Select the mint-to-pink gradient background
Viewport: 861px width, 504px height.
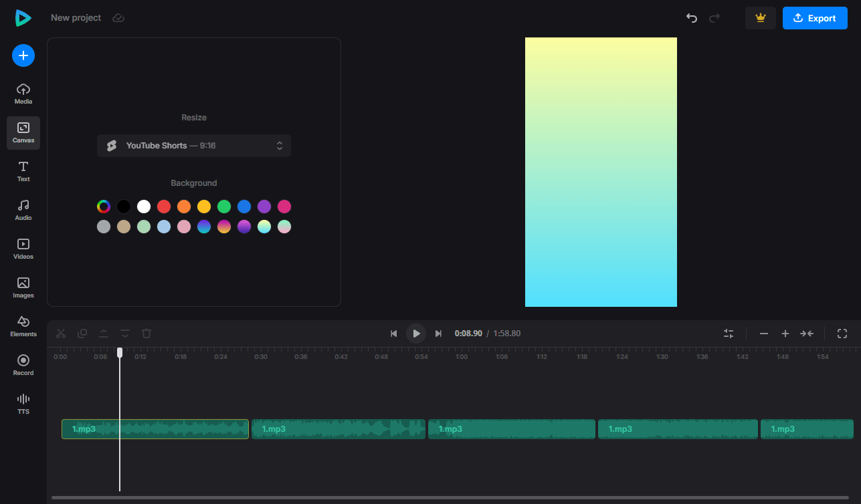[284, 227]
